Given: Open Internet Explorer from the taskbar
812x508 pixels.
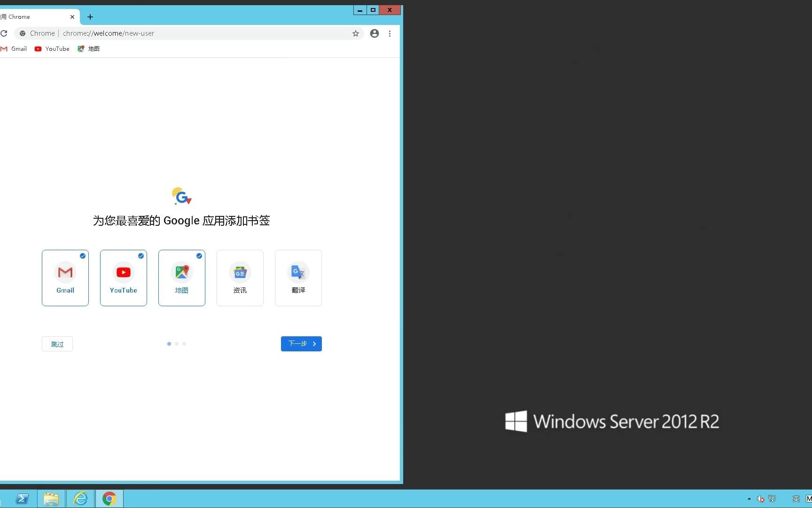Looking at the screenshot, I should coord(80,499).
